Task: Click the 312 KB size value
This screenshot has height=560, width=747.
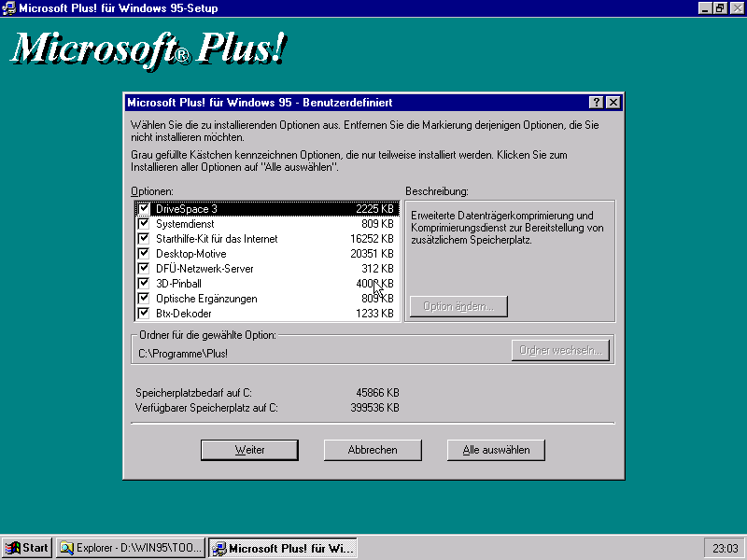Action: (377, 269)
